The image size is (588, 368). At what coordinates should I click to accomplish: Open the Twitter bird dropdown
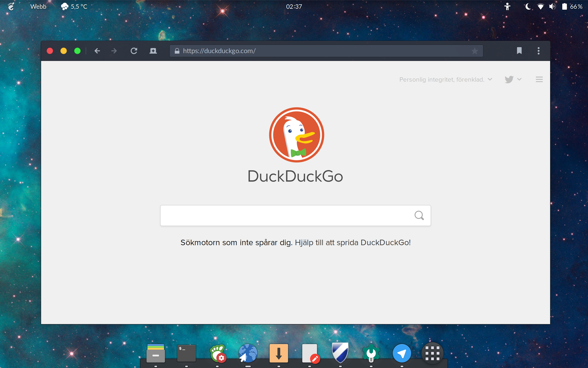[513, 79]
